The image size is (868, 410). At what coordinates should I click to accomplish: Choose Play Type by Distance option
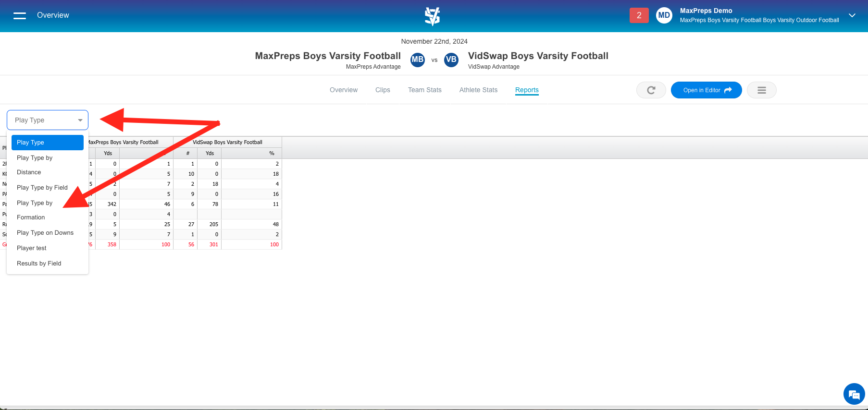point(48,165)
